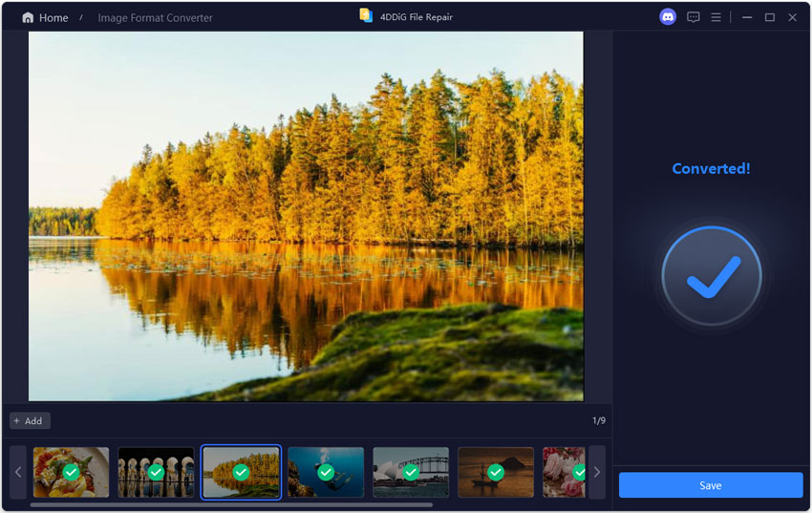
Task: Go to Home in the breadcrumb
Action: [53, 17]
